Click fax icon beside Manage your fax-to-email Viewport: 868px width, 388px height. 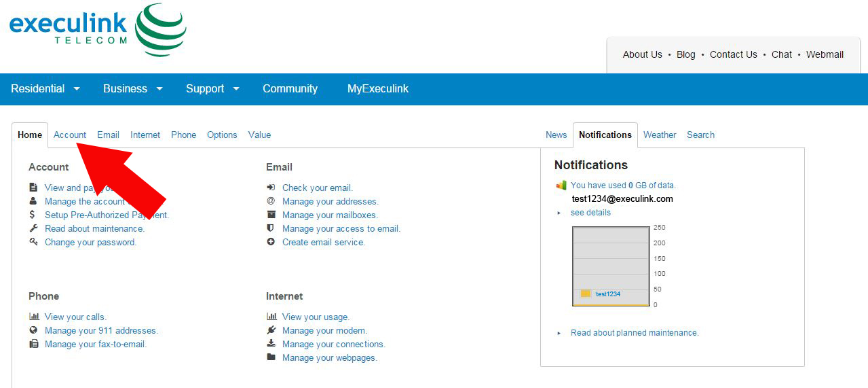tap(34, 344)
